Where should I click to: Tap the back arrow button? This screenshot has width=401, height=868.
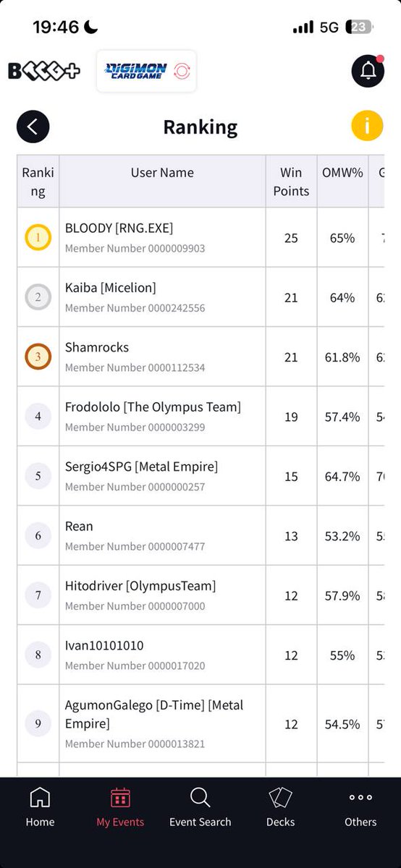coord(33,127)
